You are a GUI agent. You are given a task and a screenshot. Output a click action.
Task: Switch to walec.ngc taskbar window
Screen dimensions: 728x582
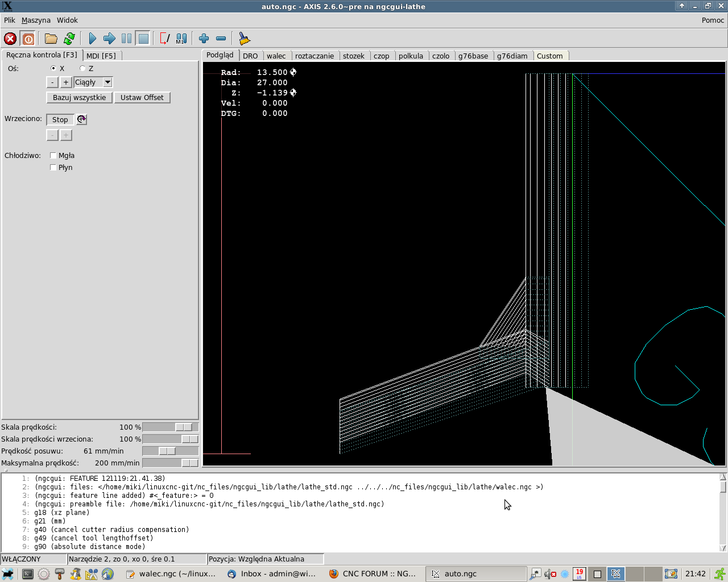coord(171,574)
